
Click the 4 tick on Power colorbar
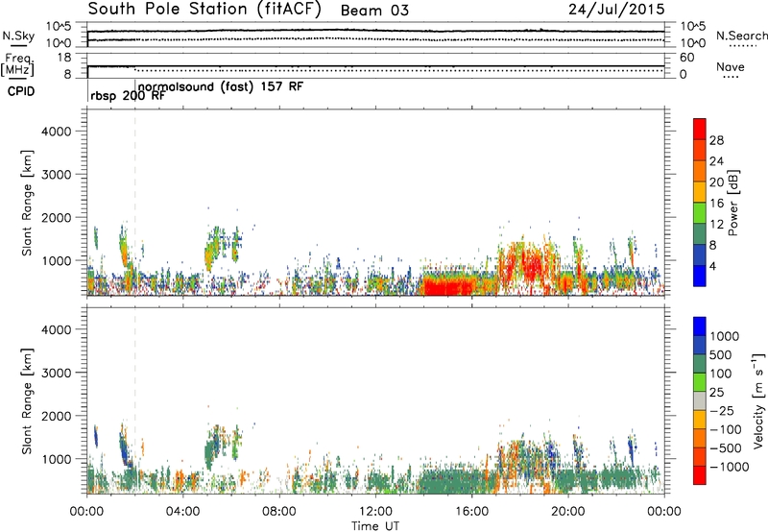(x=713, y=267)
